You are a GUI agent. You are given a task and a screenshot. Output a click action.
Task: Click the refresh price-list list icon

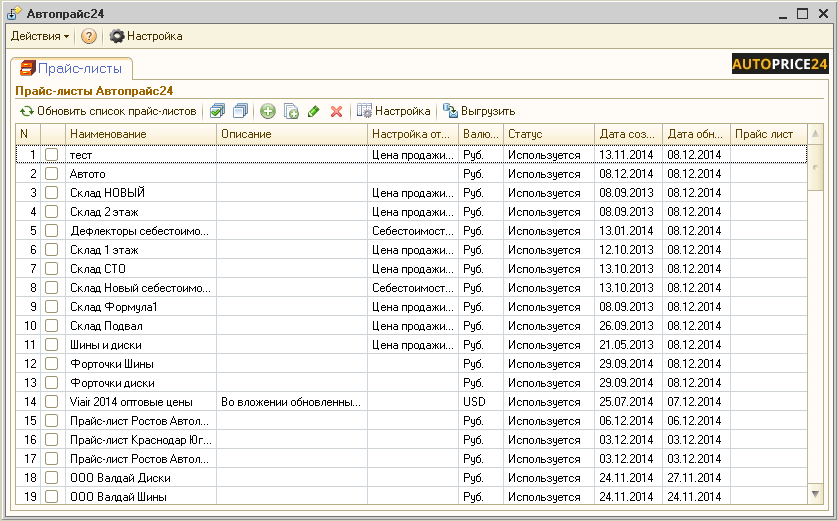(27, 111)
